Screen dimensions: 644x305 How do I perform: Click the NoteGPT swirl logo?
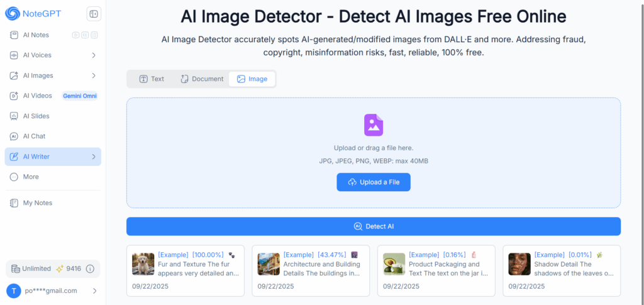tap(13, 14)
